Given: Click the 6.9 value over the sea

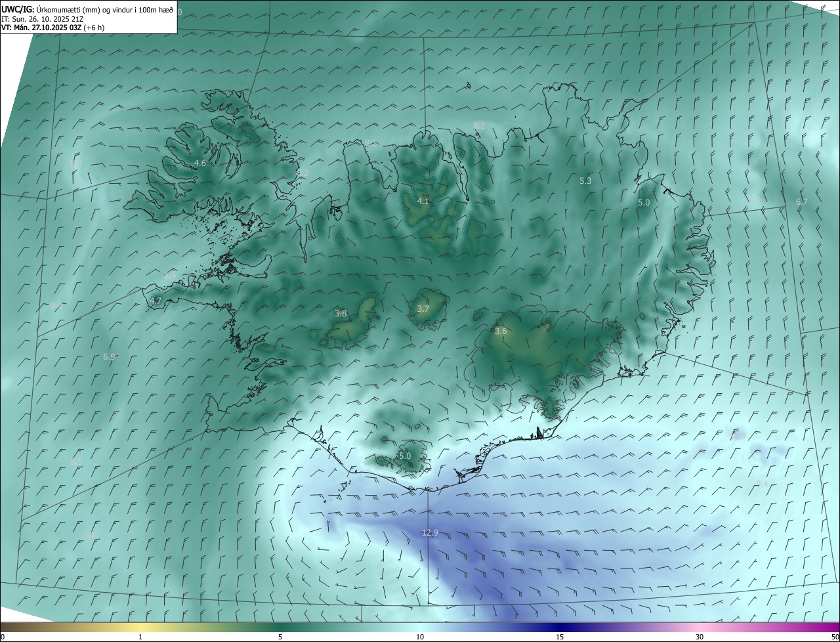Looking at the screenshot, I should tap(109, 357).
